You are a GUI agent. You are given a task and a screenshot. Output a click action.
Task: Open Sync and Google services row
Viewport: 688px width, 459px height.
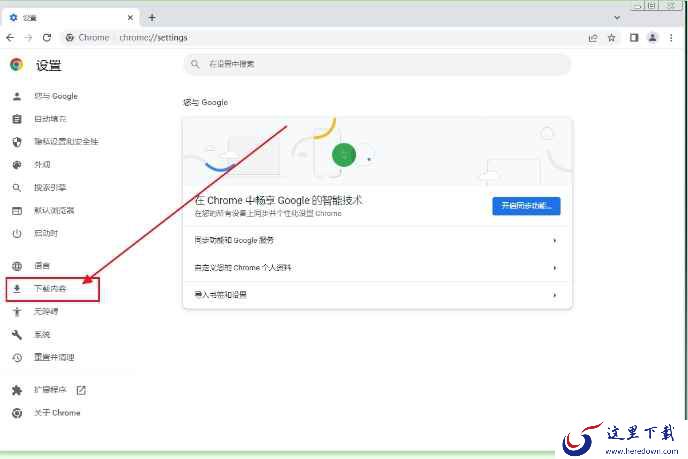click(x=377, y=240)
